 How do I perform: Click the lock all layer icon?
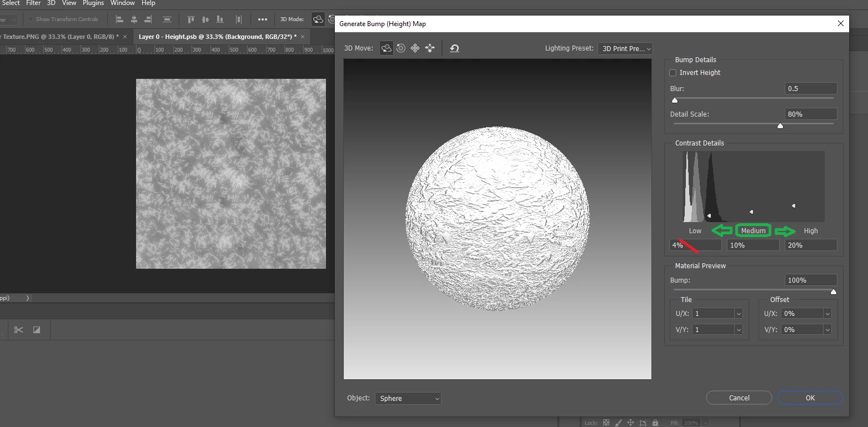tap(655, 423)
